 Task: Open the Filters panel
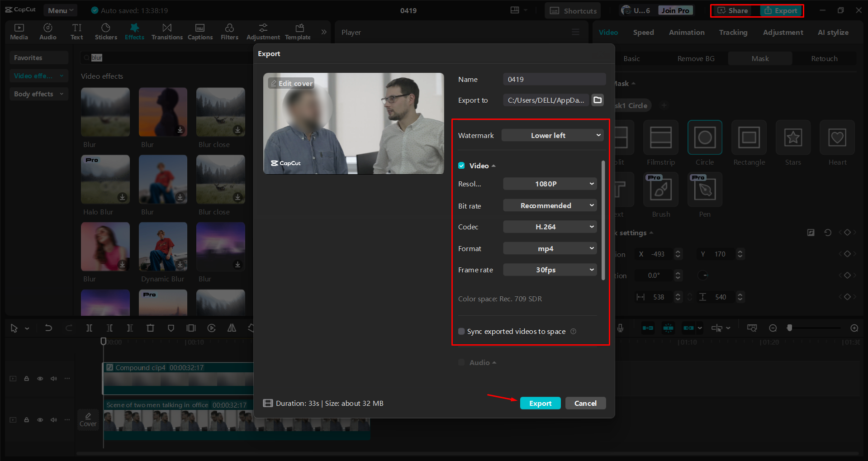click(x=229, y=32)
